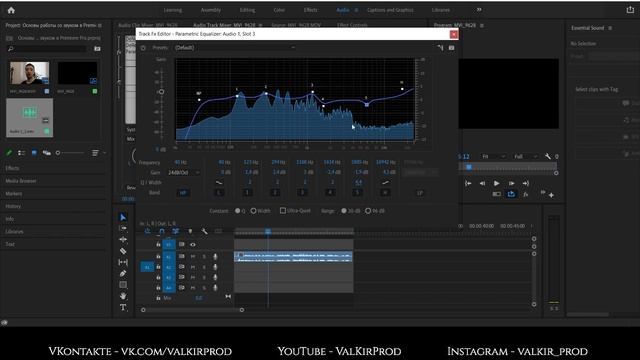
Task: Toggle EQ power button in Track Fx Editor
Action: click(143, 48)
